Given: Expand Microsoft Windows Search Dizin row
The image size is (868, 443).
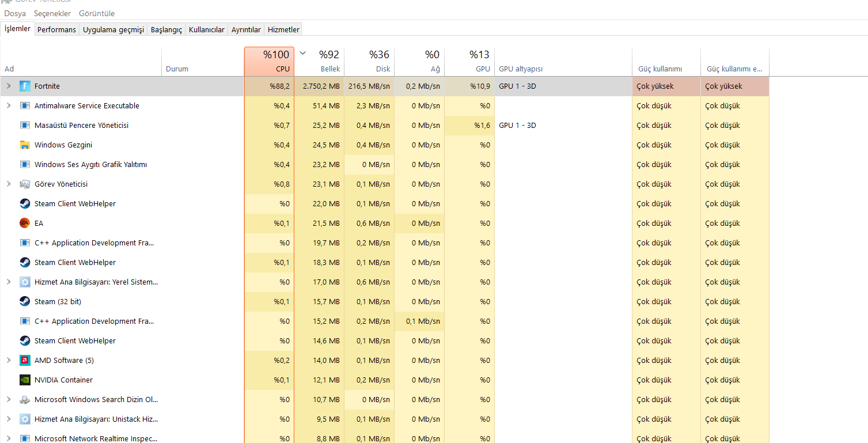Looking at the screenshot, I should (x=8, y=400).
